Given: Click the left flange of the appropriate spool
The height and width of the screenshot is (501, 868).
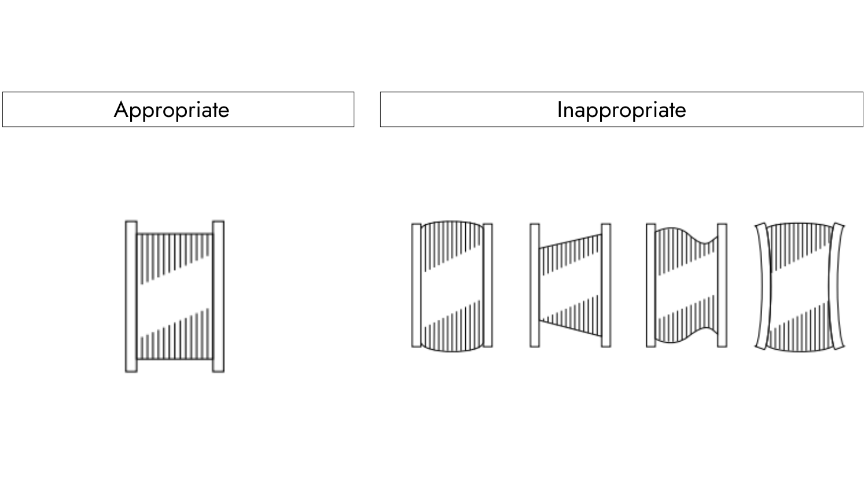Looking at the screenshot, I should click(x=131, y=296).
